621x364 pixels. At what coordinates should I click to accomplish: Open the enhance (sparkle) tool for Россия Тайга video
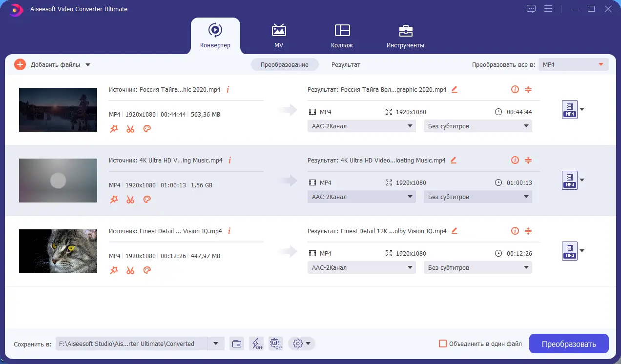114,129
